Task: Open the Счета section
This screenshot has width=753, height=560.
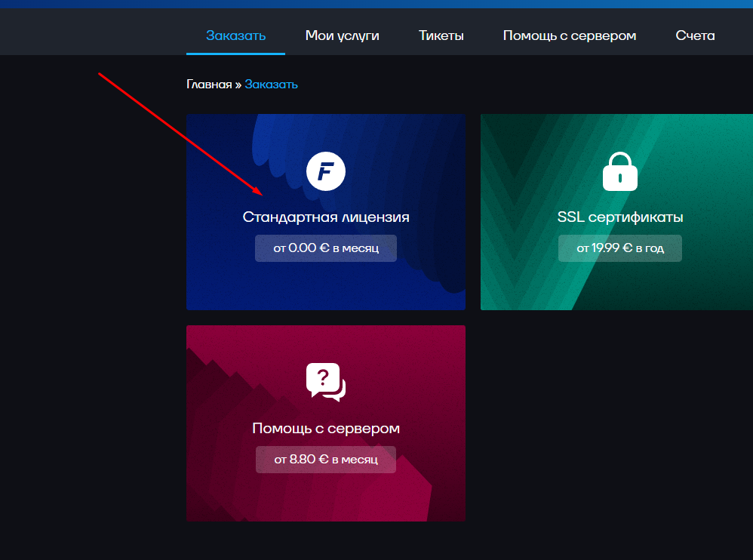Action: tap(694, 35)
